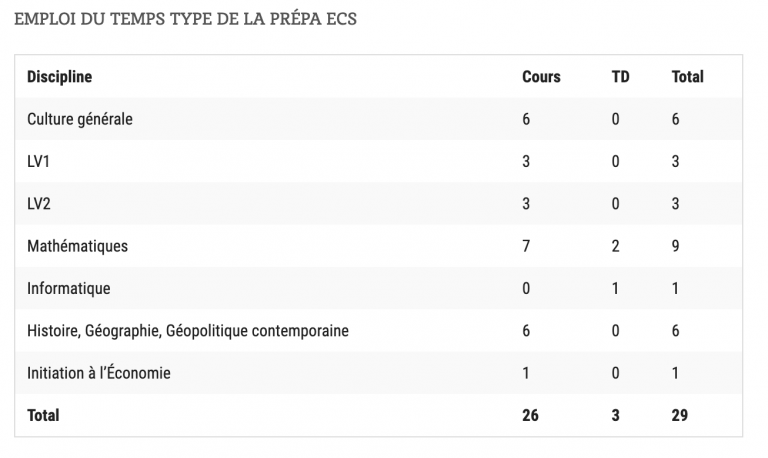Click the Informatique row label

pos(69,289)
